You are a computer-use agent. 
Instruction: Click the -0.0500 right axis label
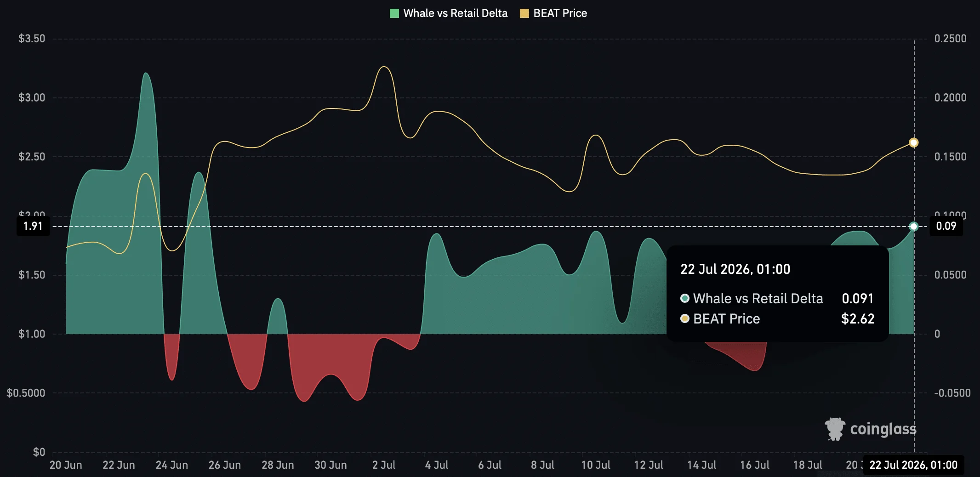(x=952, y=393)
